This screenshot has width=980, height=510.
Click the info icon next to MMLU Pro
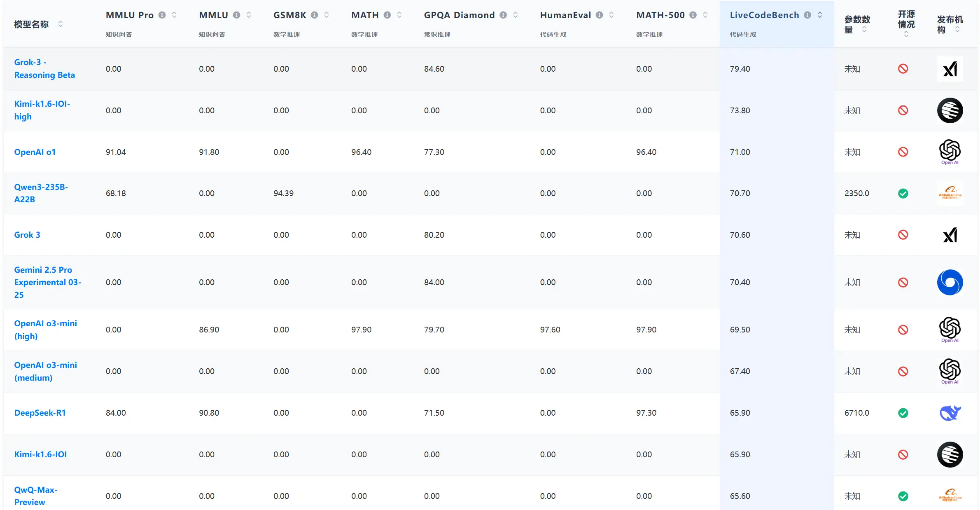(162, 15)
